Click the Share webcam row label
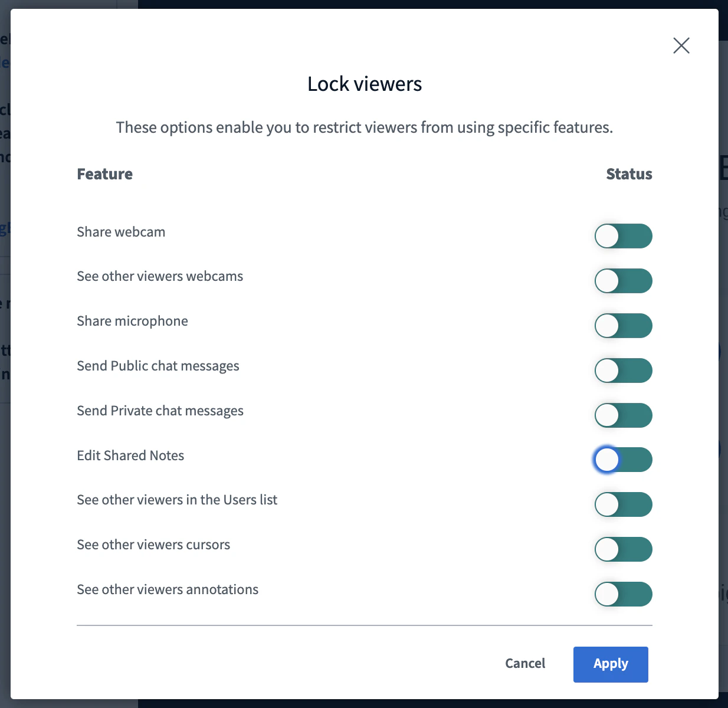The width and height of the screenshot is (728, 708). point(120,232)
